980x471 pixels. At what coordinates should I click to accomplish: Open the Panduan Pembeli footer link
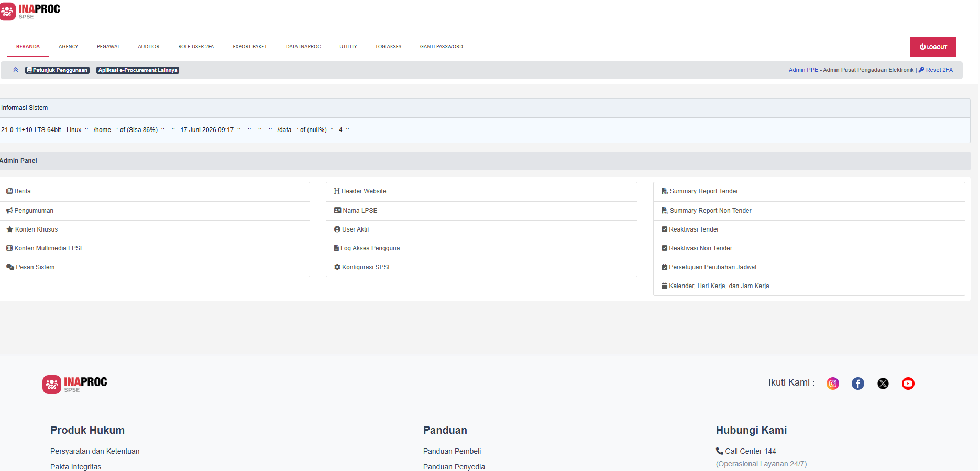(x=452, y=451)
